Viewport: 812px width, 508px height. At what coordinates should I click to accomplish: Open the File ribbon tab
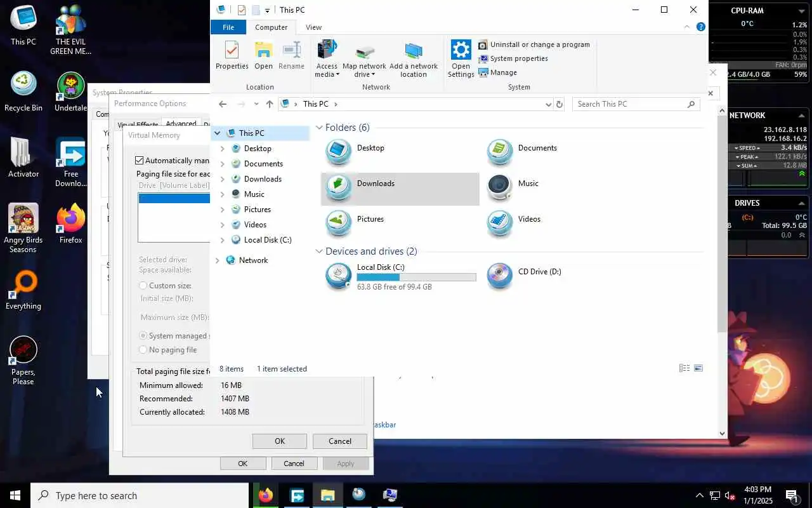click(228, 27)
